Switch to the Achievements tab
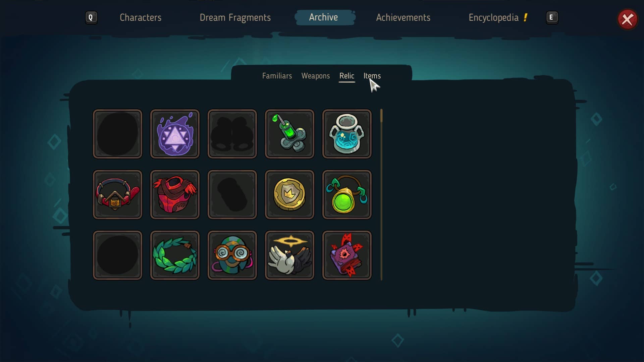 (x=403, y=17)
